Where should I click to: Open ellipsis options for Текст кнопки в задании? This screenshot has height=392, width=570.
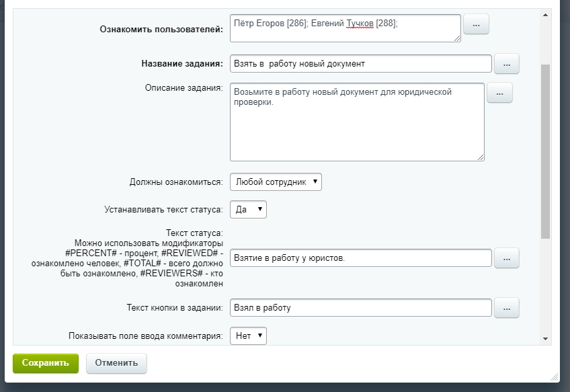point(507,307)
